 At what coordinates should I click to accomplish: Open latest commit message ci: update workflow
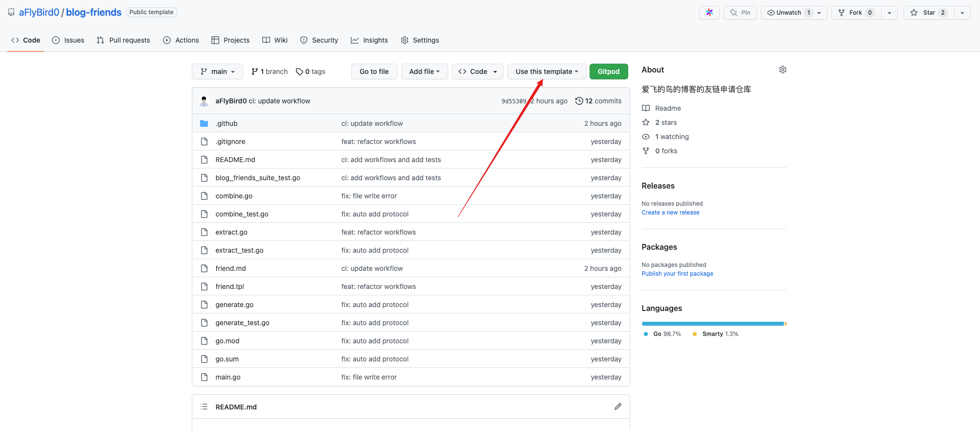[279, 101]
